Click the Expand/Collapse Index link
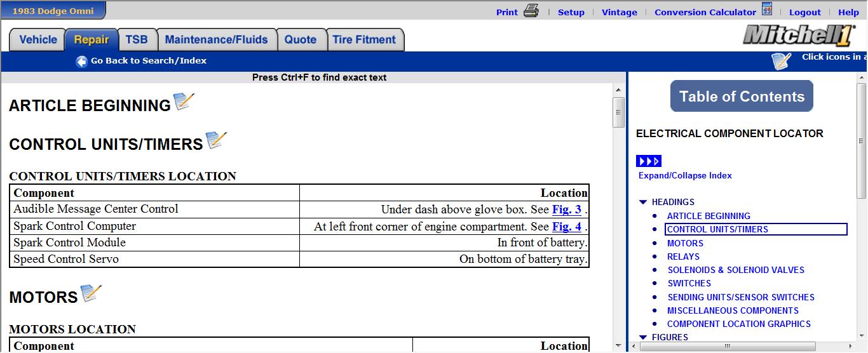 point(685,176)
